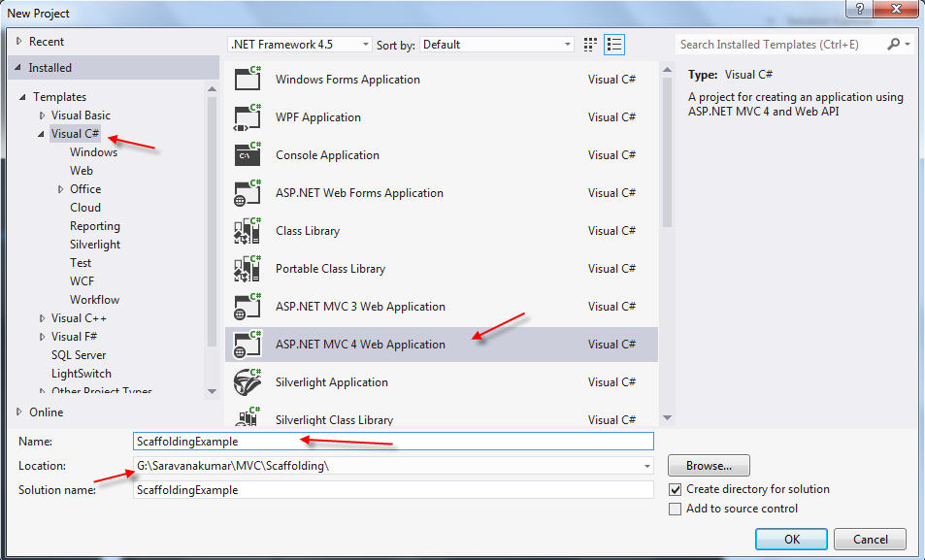
Task: Select the Reporting template category
Action: [x=94, y=226]
